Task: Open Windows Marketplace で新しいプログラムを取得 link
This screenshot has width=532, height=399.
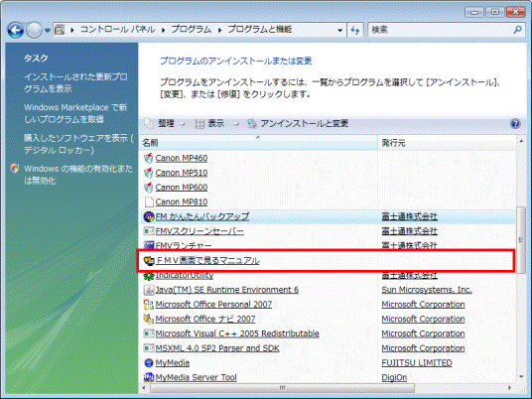Action: click(75, 113)
